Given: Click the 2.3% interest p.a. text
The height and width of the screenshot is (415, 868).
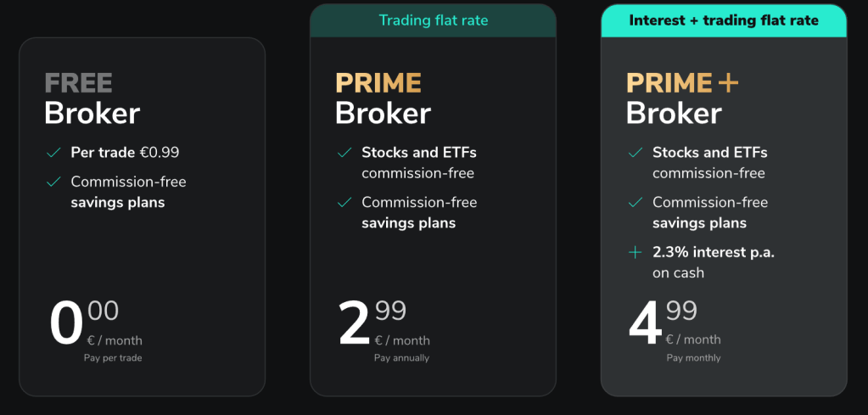Looking at the screenshot, I should click(714, 252).
